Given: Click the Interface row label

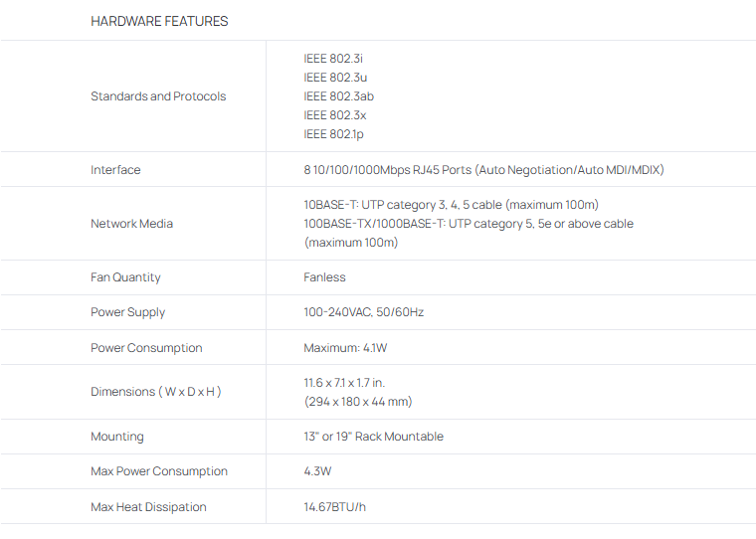Looking at the screenshot, I should point(115,170).
